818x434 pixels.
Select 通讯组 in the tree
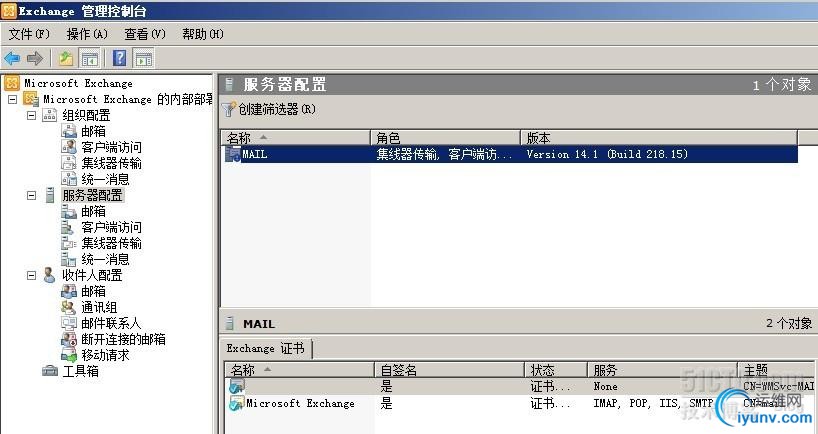click(x=99, y=307)
